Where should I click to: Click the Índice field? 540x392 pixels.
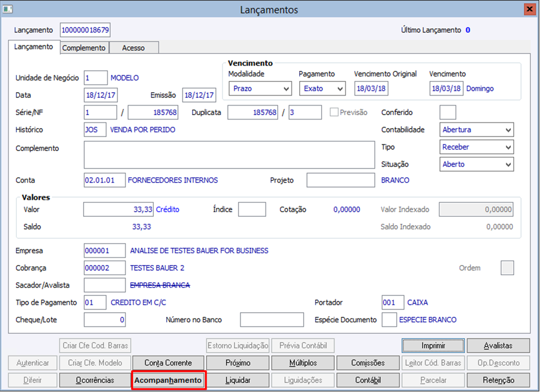(251, 209)
